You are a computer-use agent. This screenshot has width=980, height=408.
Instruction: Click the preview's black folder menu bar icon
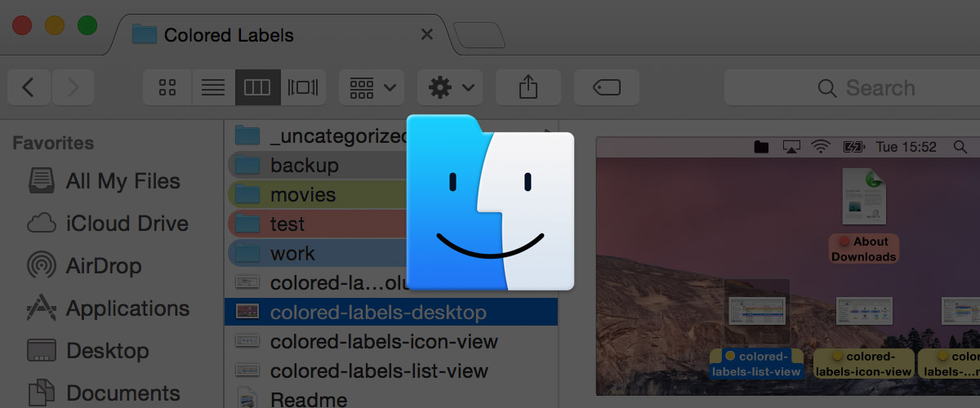(761, 147)
